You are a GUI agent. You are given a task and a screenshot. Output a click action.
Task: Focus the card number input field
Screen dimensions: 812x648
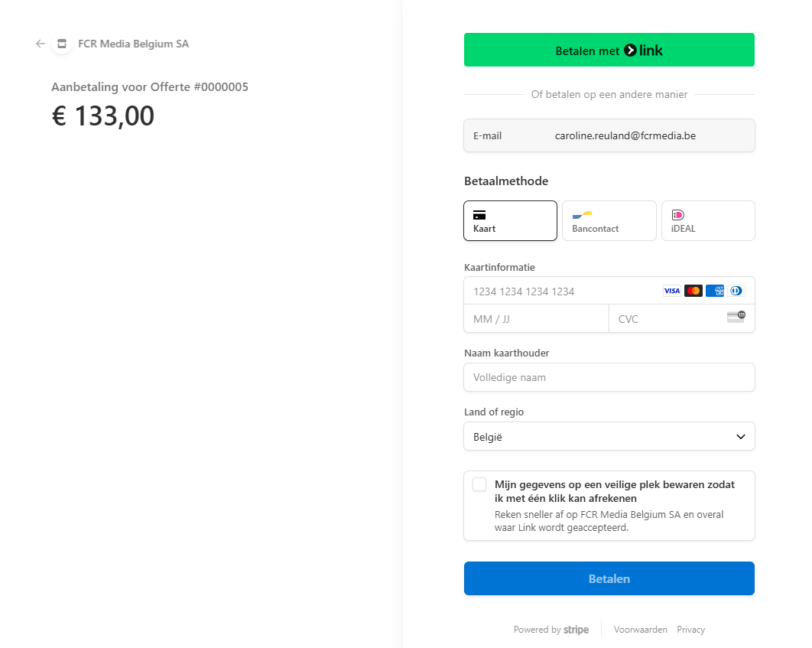pos(562,291)
